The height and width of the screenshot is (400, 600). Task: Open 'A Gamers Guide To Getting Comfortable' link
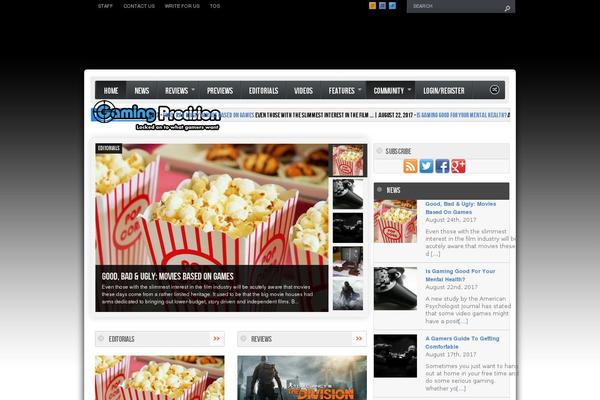click(x=462, y=343)
